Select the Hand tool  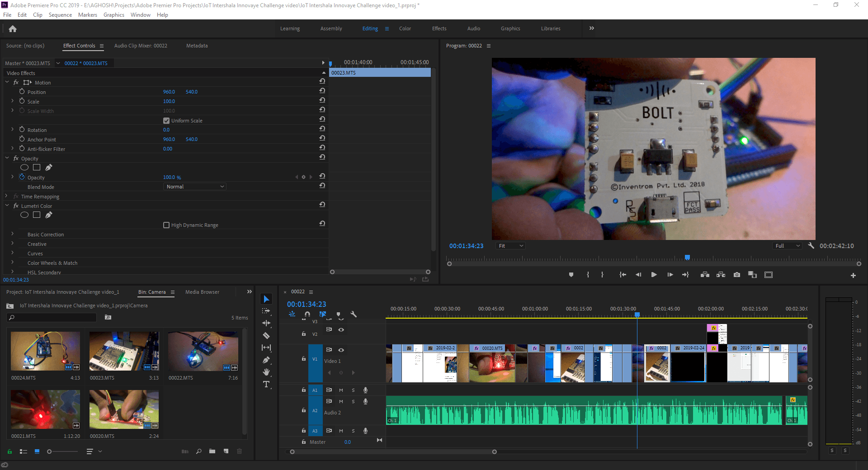pyautogui.click(x=266, y=372)
